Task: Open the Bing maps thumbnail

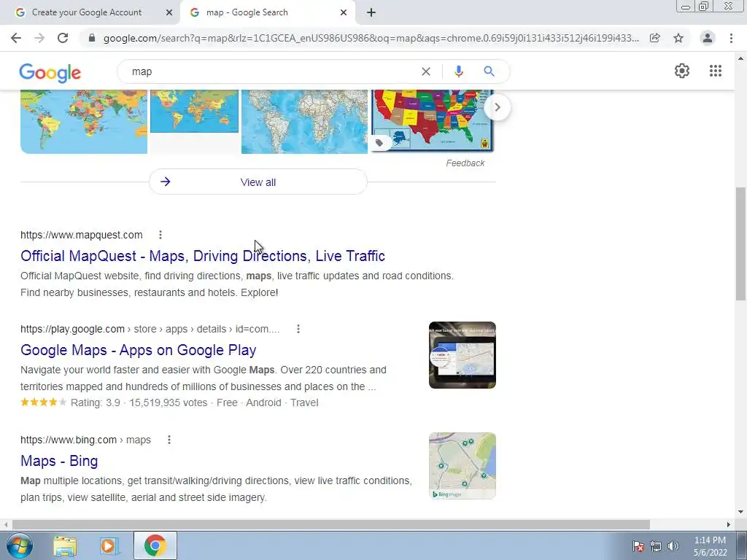Action: (x=462, y=466)
